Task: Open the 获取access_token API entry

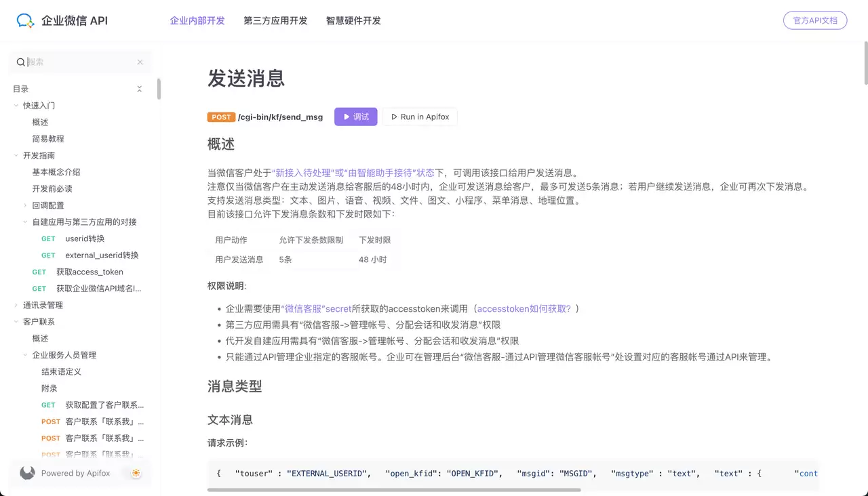Action: (90, 272)
